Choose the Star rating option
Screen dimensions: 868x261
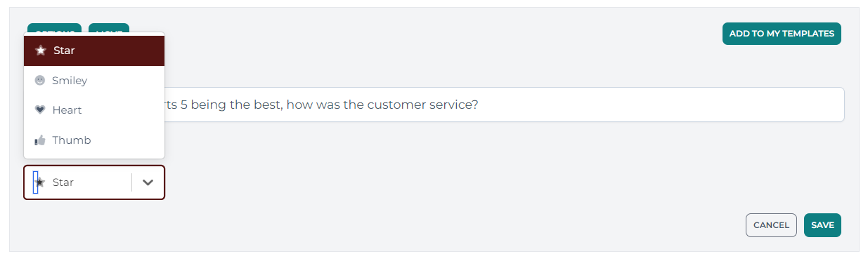coord(94,51)
